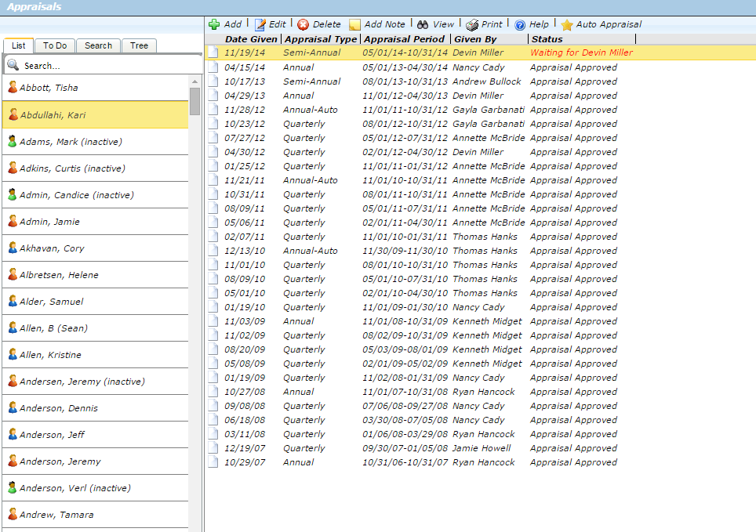The image size is (756, 532).
Task: Open View using the binoculars icon
Action: tap(423, 24)
